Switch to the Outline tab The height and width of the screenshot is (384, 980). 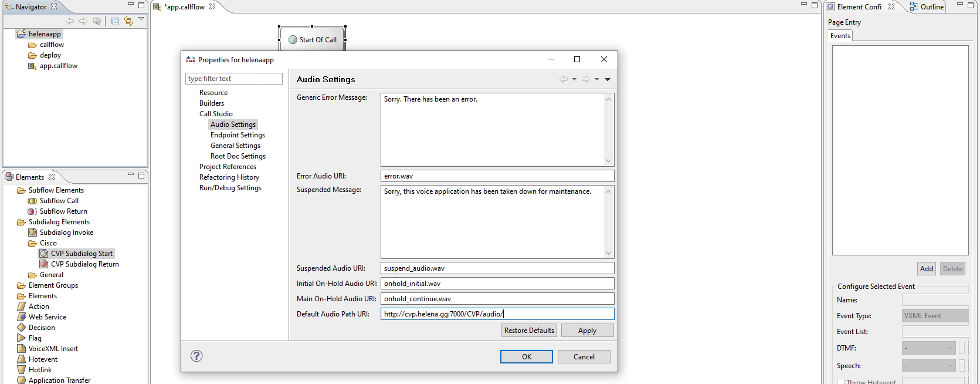[927, 7]
